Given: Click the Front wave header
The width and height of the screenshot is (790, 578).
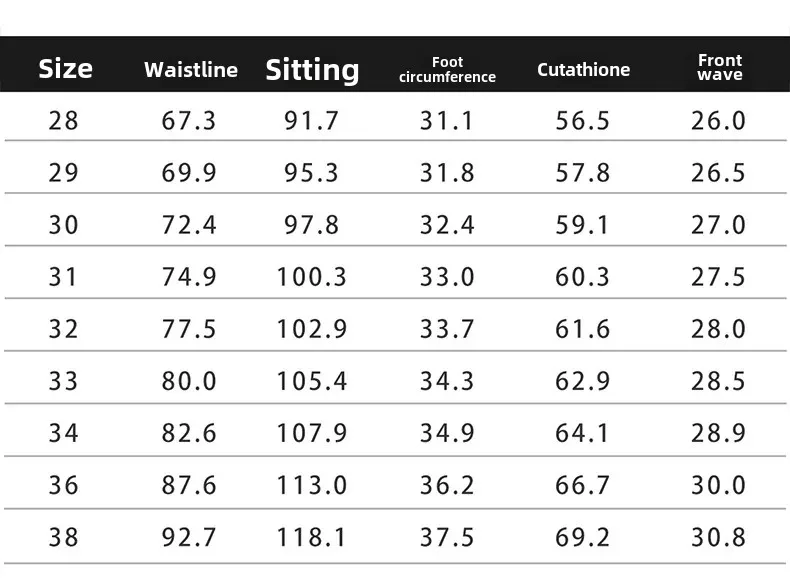Looking at the screenshot, I should pos(719,68).
